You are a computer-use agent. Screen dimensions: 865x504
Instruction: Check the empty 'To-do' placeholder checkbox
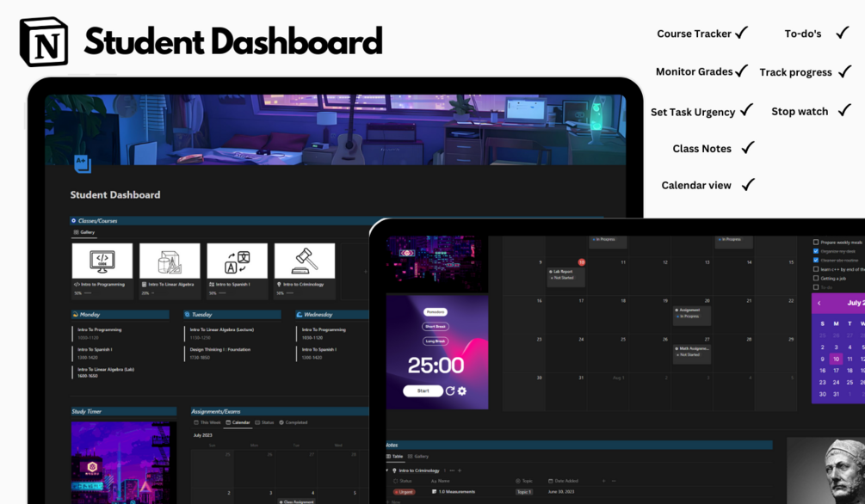[x=816, y=287]
